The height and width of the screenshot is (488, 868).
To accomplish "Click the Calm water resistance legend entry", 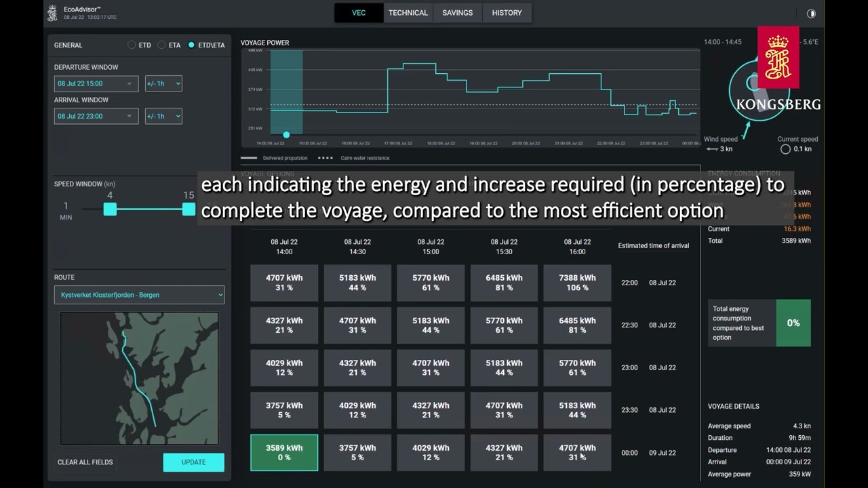I will coord(353,158).
